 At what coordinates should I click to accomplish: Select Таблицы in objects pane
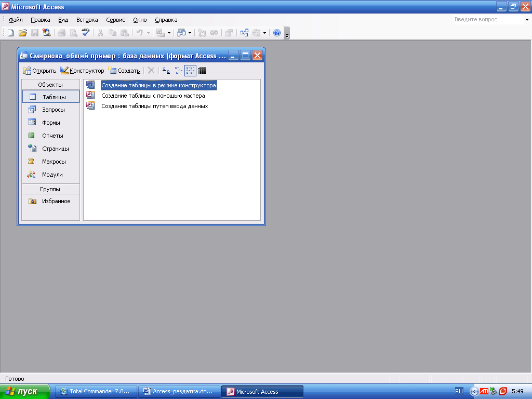click(x=50, y=97)
